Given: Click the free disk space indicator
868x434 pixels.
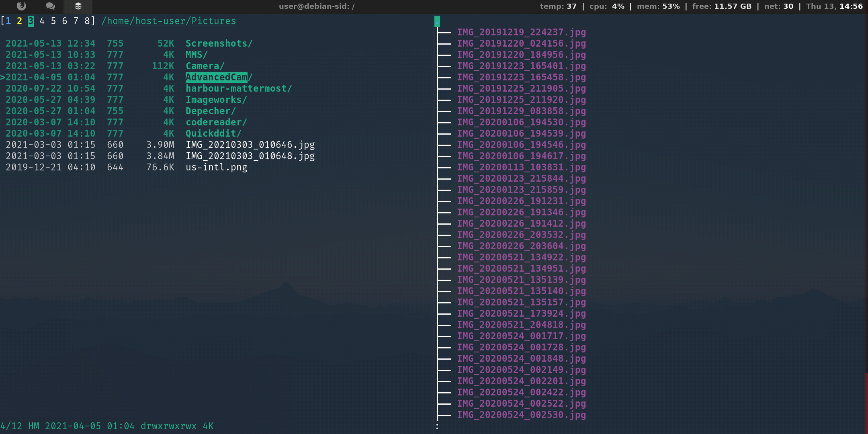Looking at the screenshot, I should pyautogui.click(x=722, y=6).
